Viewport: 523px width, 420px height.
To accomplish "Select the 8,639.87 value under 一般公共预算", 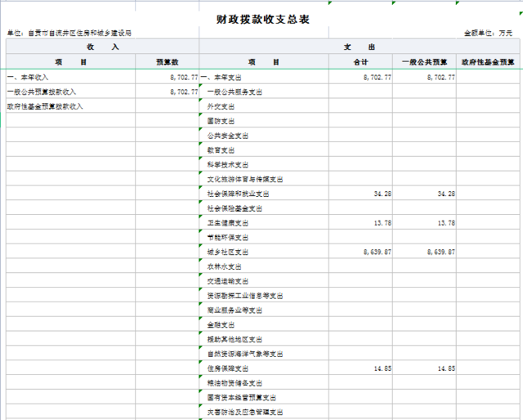I will (x=440, y=252).
